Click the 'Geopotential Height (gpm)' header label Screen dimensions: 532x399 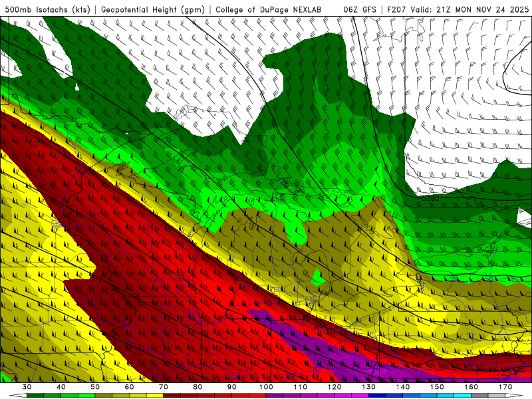pos(153,10)
